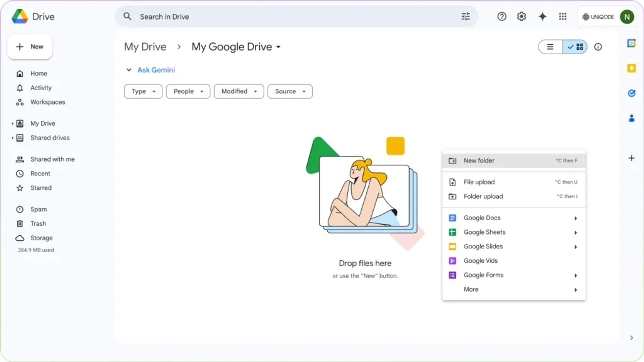Get add-ons plus icon
The height and width of the screenshot is (362, 644).
pyautogui.click(x=631, y=158)
